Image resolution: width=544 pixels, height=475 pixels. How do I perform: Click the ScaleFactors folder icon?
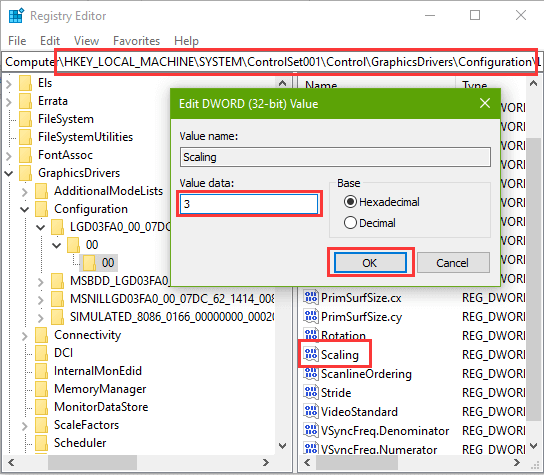tap(42, 425)
